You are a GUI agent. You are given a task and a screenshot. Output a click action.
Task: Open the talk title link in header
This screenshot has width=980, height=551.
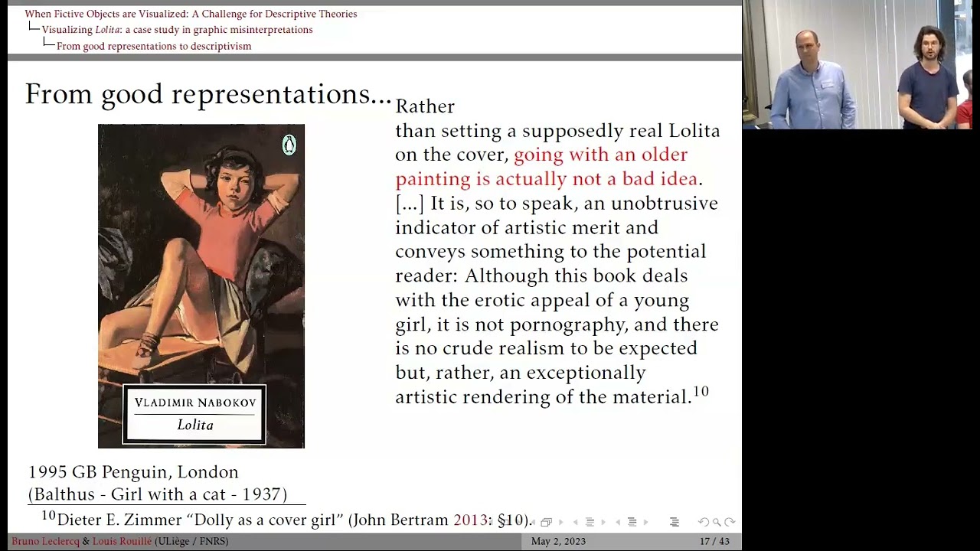191,14
